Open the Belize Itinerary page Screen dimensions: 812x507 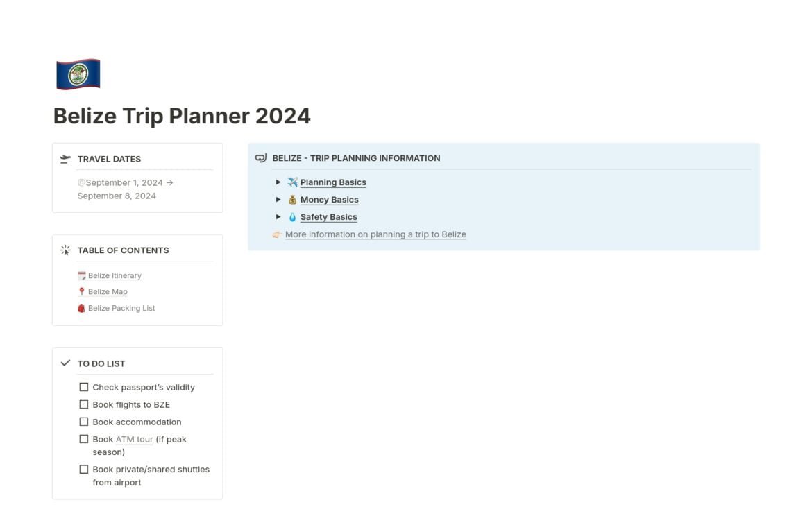[x=115, y=275]
